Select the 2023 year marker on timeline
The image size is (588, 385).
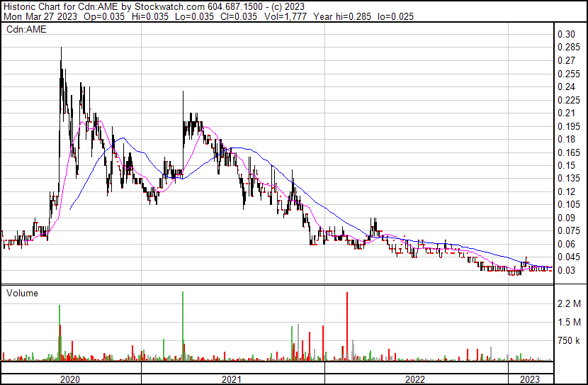point(529,379)
